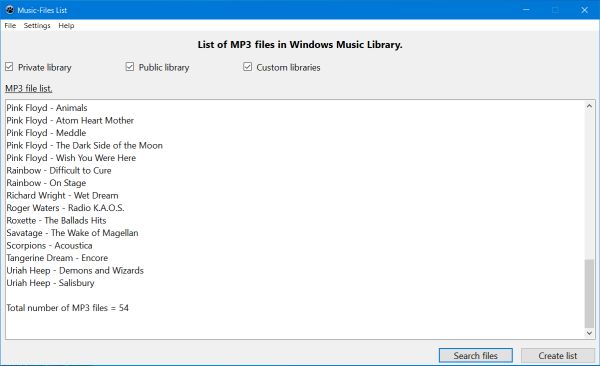The width and height of the screenshot is (600, 366).
Task: Click the Search files button
Action: pos(476,356)
